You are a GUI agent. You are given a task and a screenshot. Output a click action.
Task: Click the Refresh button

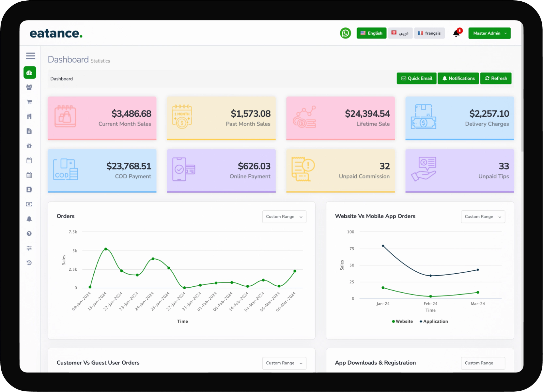(496, 78)
